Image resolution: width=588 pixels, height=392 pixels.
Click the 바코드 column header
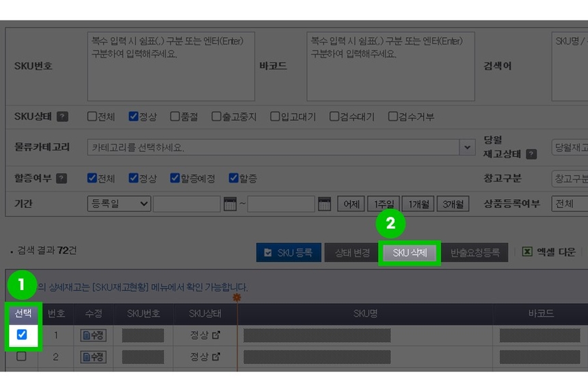[x=540, y=313]
